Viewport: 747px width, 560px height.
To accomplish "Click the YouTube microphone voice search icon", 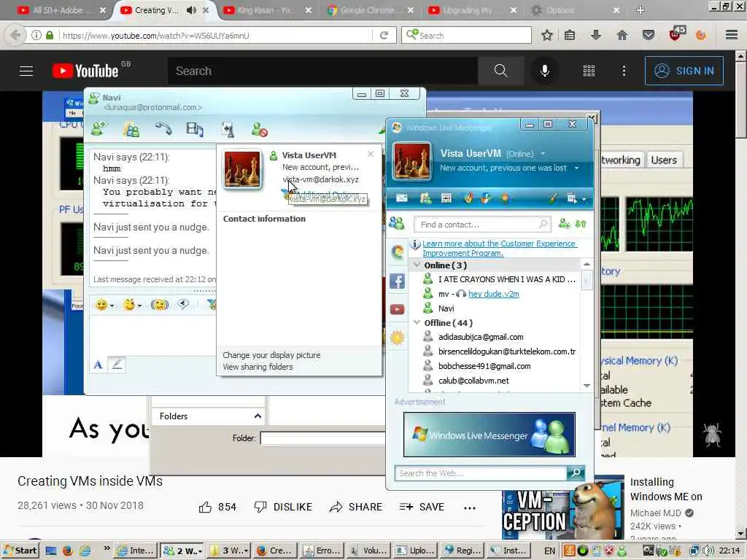I will pos(544,71).
